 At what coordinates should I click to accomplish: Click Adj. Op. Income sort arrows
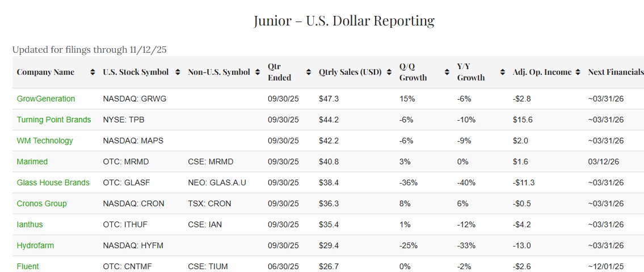[x=578, y=73]
